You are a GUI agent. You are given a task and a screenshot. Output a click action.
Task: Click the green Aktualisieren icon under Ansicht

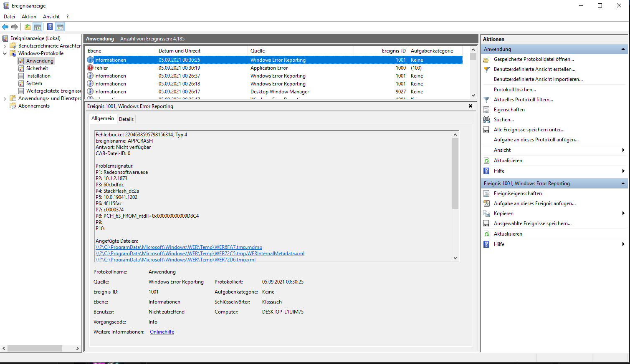[486, 161]
